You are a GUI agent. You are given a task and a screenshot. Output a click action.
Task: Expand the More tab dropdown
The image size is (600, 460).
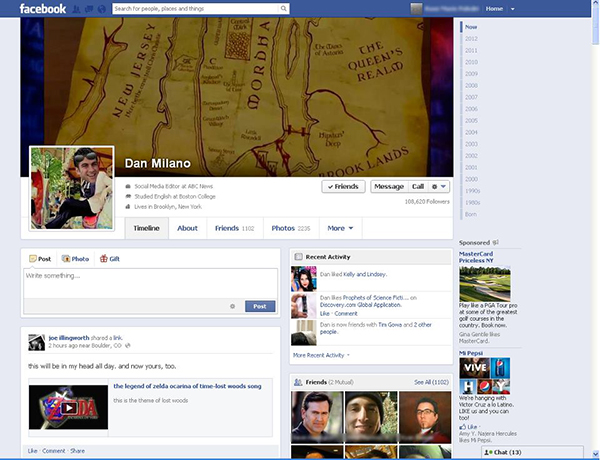[x=339, y=228]
